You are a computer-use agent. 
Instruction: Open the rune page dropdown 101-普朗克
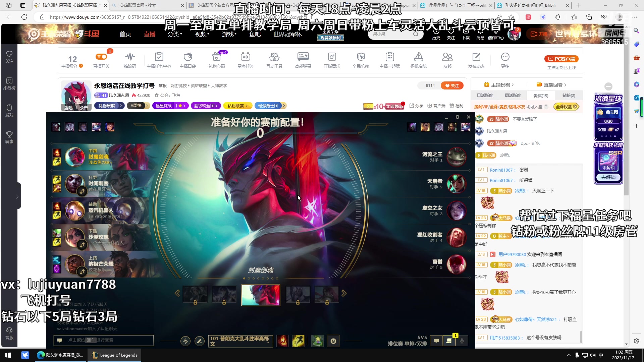[240, 341]
